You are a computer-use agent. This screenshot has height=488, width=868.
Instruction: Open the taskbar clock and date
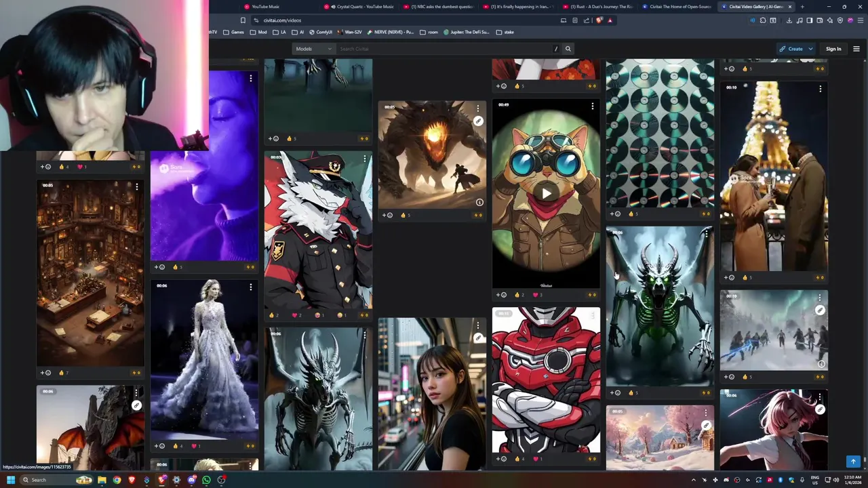(x=852, y=480)
